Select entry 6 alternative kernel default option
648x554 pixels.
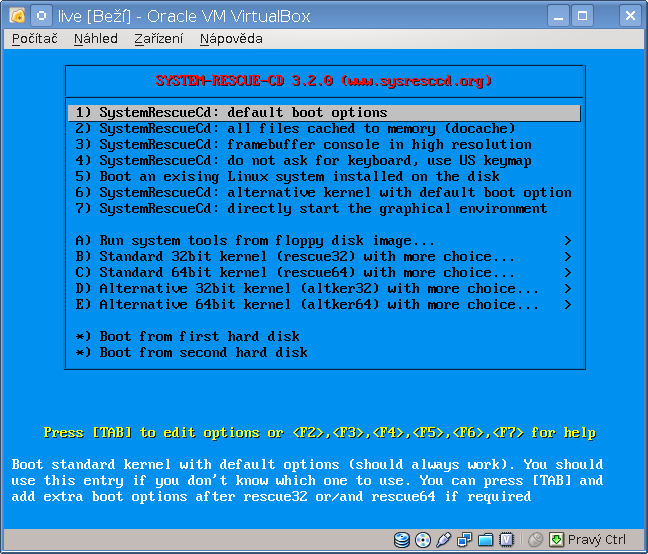[324, 193]
